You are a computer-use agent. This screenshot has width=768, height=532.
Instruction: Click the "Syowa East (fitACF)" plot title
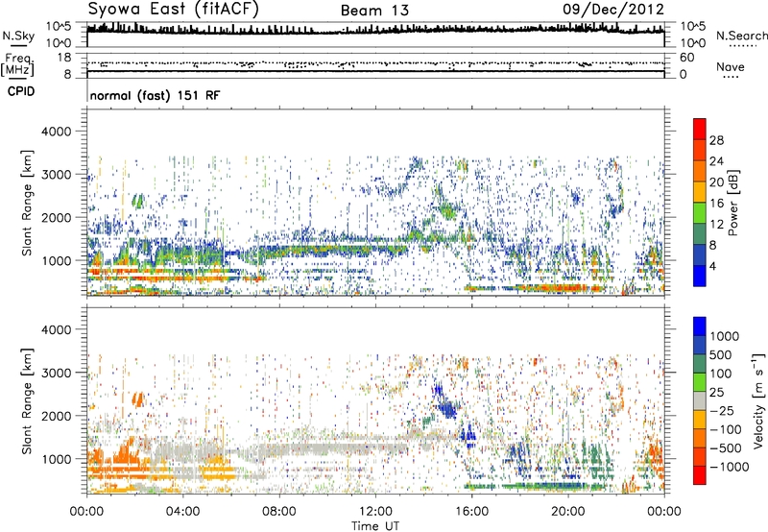pos(173,9)
